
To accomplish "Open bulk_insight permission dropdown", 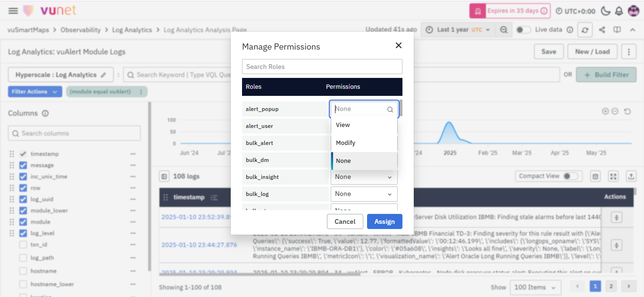I will point(364,177).
